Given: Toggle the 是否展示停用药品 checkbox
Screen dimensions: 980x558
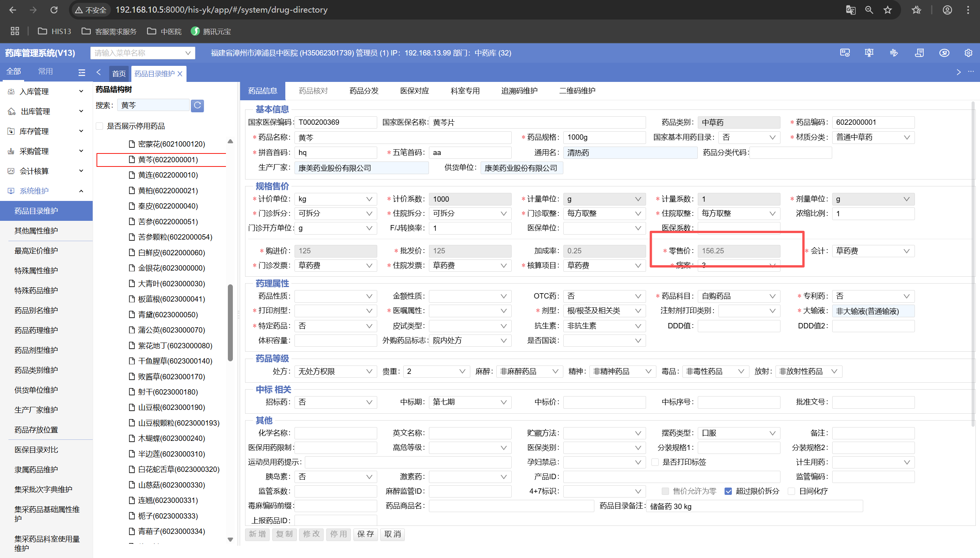Looking at the screenshot, I should [100, 126].
